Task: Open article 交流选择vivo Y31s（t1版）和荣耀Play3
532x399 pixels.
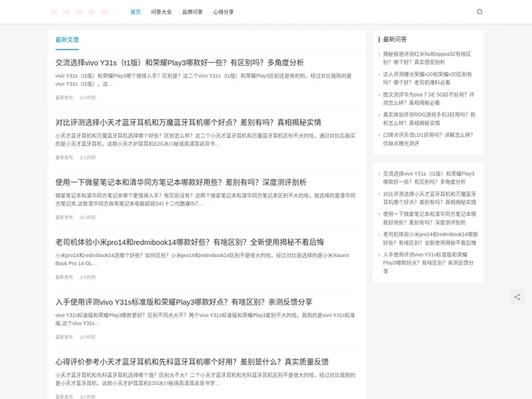Action: 180,63
